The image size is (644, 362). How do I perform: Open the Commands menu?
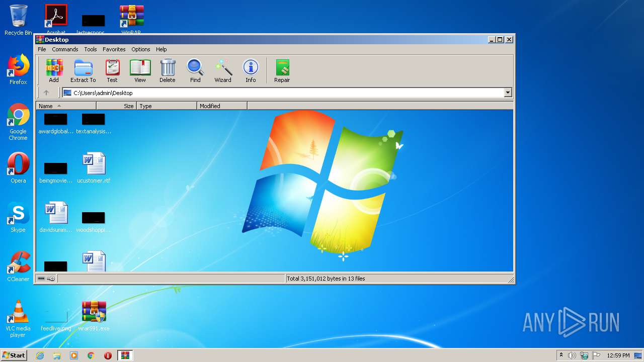65,49
